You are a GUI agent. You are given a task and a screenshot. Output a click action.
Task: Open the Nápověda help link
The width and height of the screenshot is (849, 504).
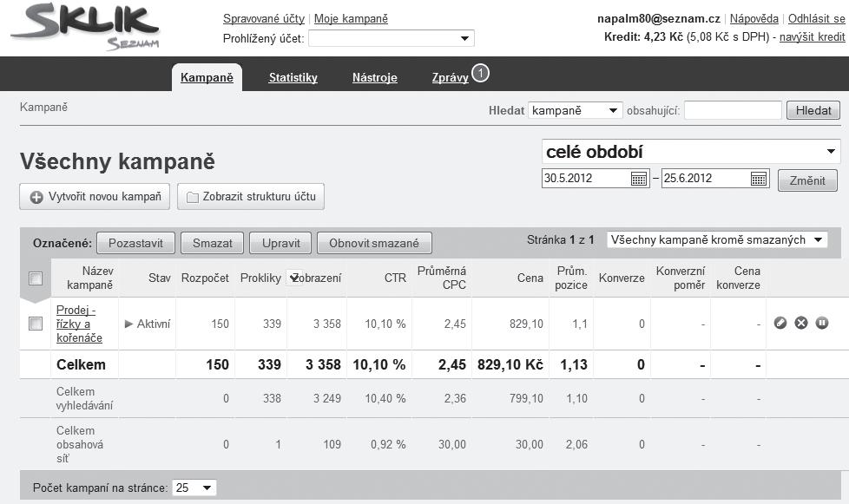pyautogui.click(x=754, y=18)
